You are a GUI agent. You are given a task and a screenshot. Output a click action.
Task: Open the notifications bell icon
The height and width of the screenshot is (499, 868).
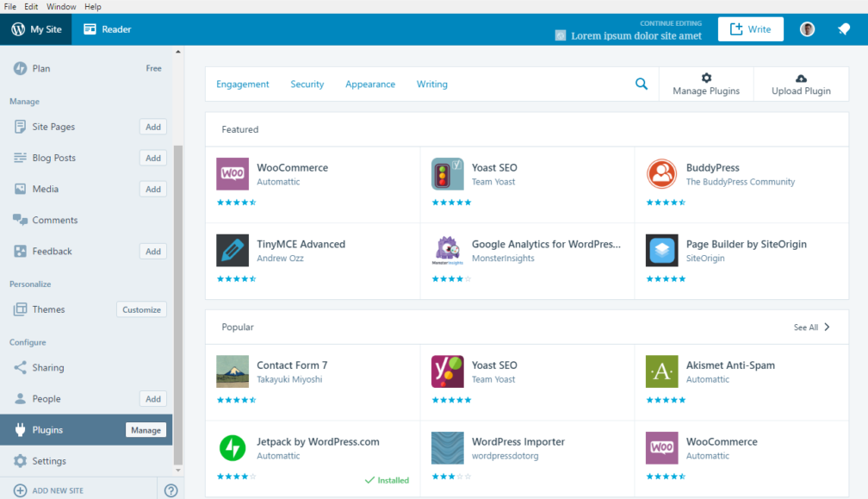(x=844, y=29)
